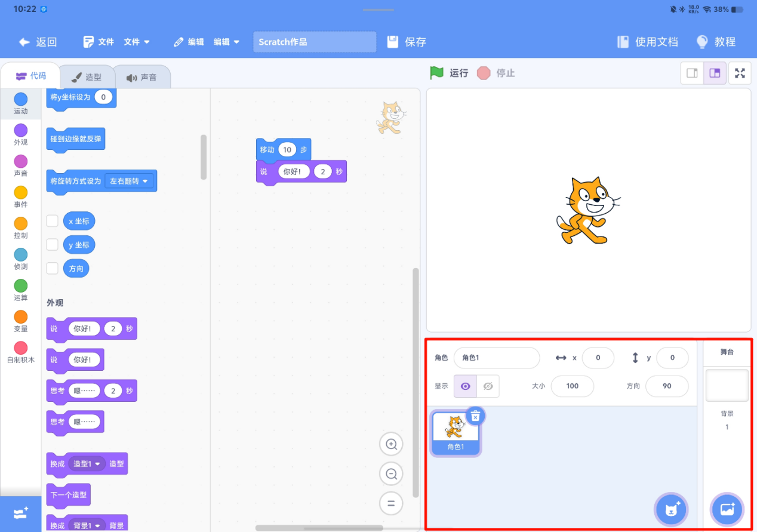Enable the x 坐标 checkbox
Image resolution: width=757 pixels, height=532 pixels.
pyautogui.click(x=53, y=221)
